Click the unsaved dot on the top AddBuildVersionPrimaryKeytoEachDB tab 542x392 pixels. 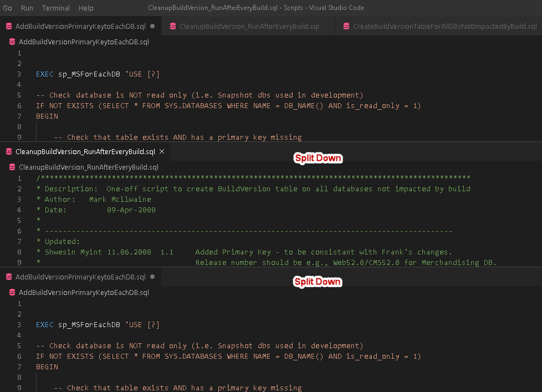point(152,27)
